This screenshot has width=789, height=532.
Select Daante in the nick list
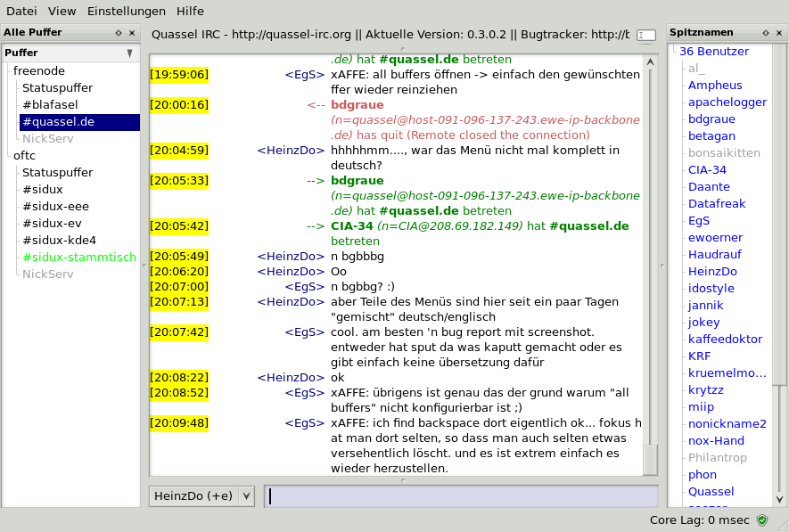[x=709, y=187]
